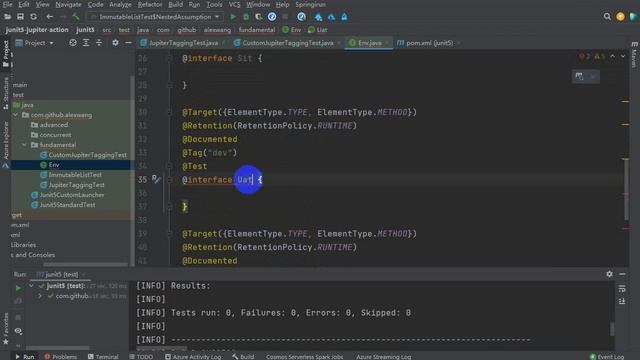The image size is (640, 360).
Task: Click the synchronize/reload toolbar icon
Action: [x=33, y=17]
